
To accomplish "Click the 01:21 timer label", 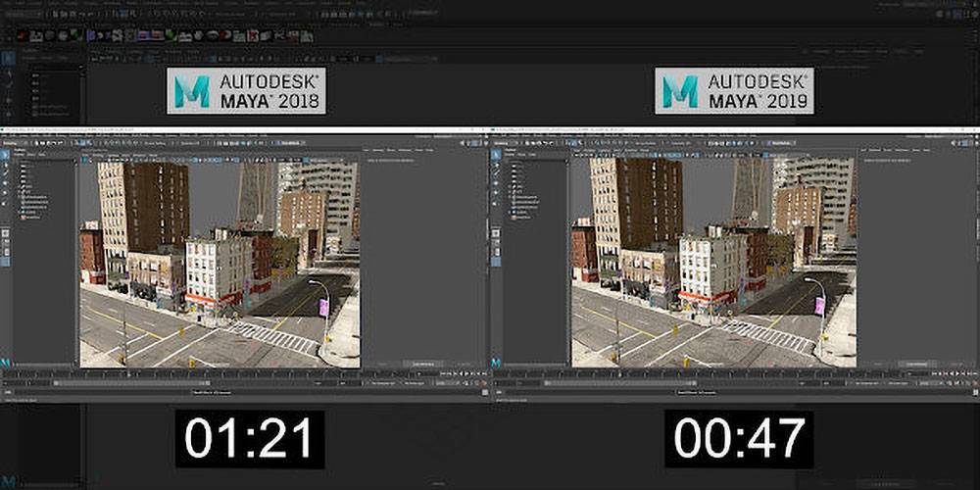I will [x=250, y=438].
